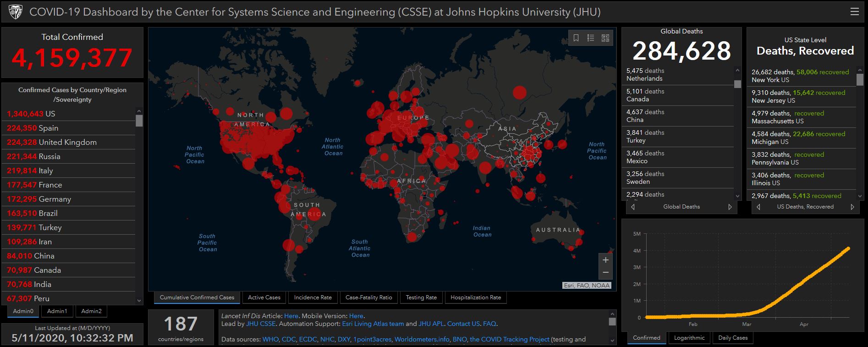This screenshot has height=347, width=868.
Task: Open the CDC data source link
Action: tap(289, 340)
